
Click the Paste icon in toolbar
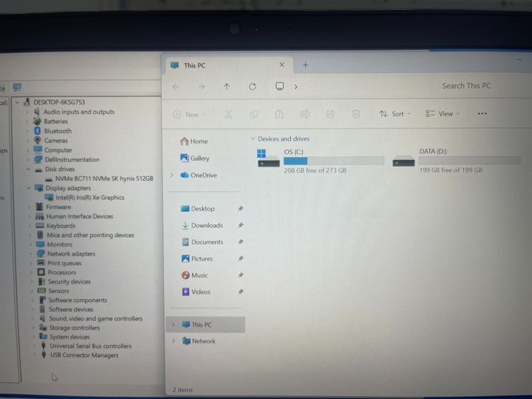tap(279, 114)
